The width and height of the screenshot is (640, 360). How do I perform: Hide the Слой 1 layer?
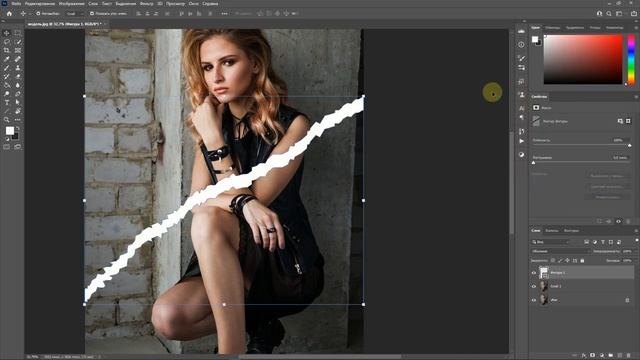pyautogui.click(x=534, y=286)
